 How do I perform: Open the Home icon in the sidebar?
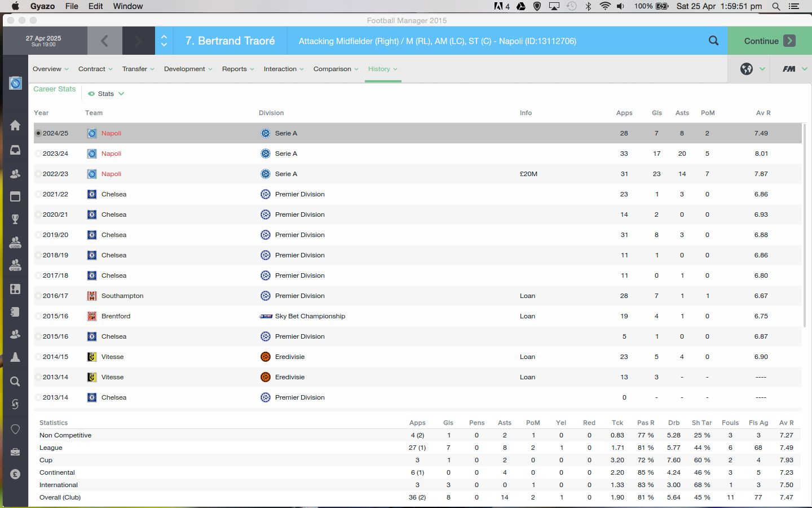(15, 125)
